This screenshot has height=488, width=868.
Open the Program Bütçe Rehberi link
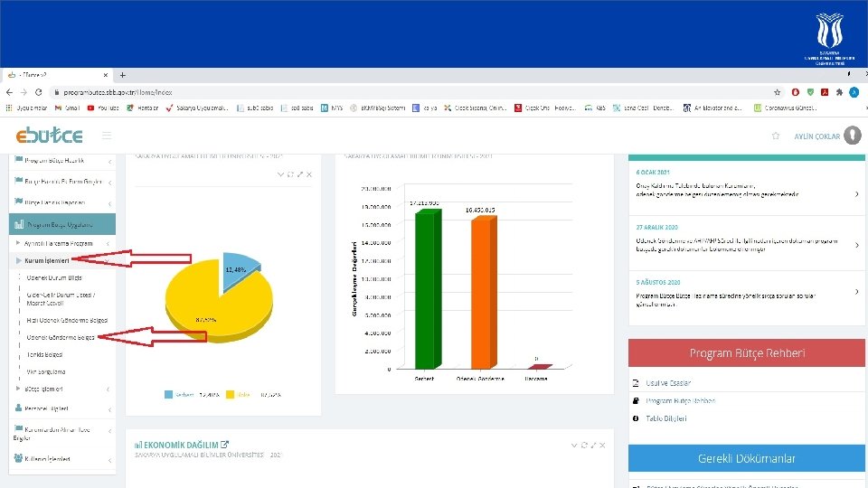point(680,400)
